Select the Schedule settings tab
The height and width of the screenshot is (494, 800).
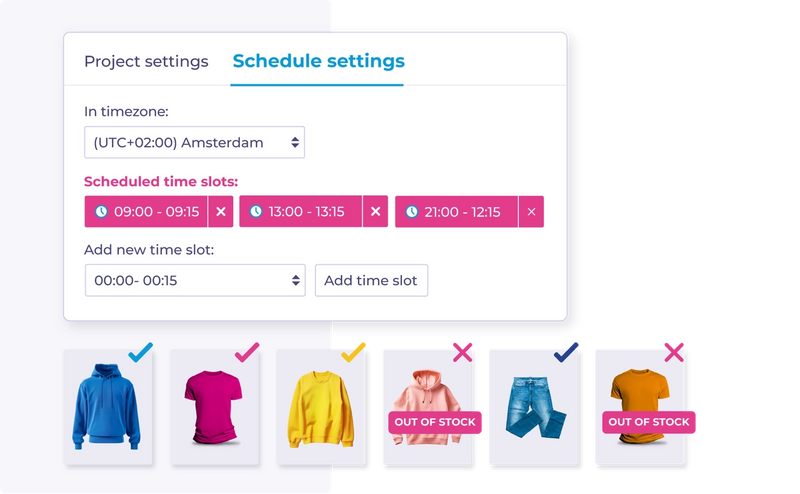click(x=318, y=61)
